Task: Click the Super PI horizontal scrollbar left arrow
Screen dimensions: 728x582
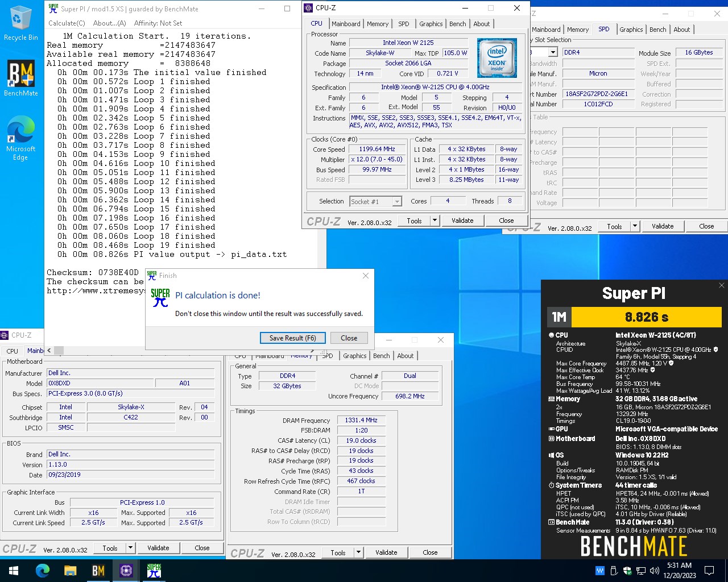Action: pyautogui.click(x=49, y=351)
